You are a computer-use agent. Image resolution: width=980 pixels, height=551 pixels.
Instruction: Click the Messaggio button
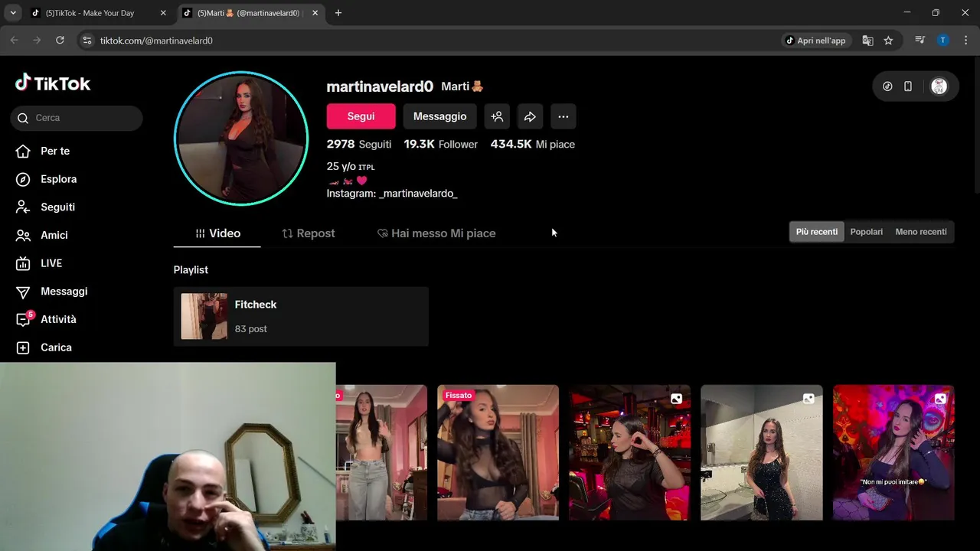[439, 116]
